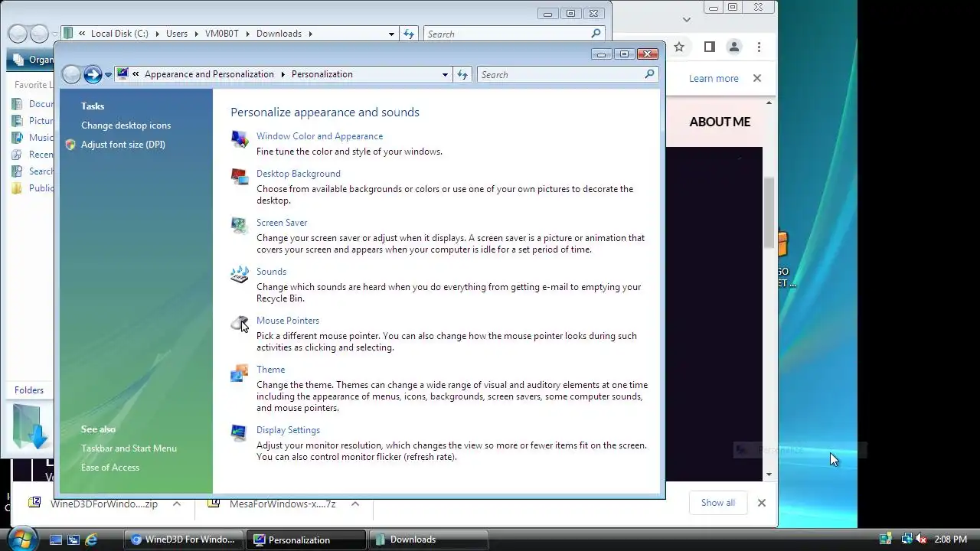This screenshot has height=551, width=980.
Task: Click Switch between windows quick launch icon
Action: pyautogui.click(x=73, y=540)
